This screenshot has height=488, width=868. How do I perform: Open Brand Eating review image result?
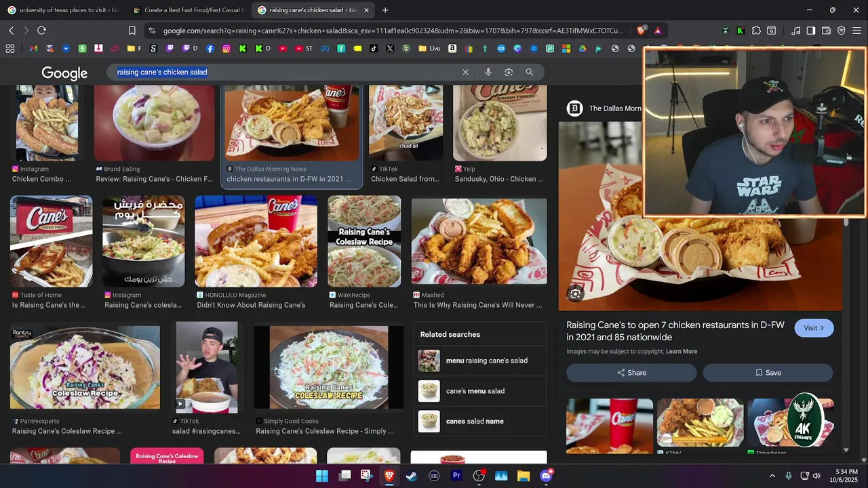point(154,135)
